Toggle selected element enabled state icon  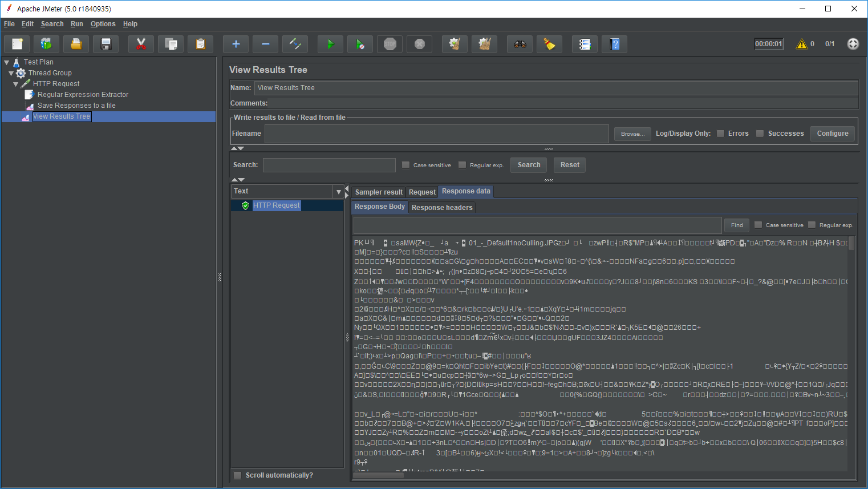(x=295, y=44)
